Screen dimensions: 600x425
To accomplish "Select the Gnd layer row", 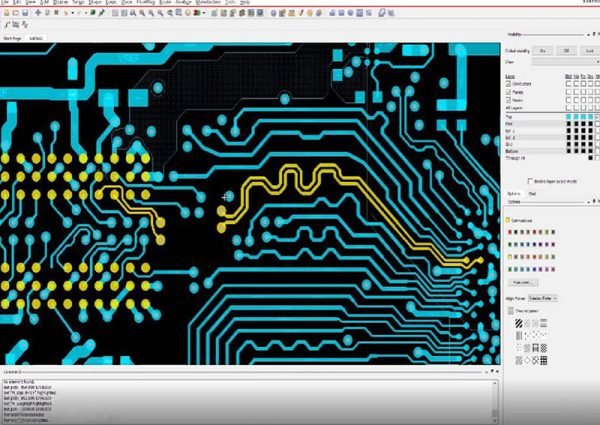I will coord(534,144).
